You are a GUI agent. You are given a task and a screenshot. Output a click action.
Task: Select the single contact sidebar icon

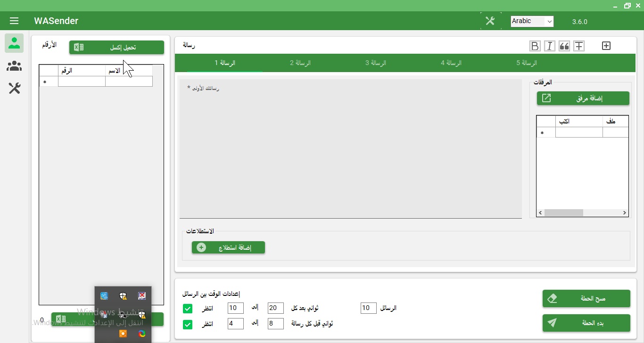pyautogui.click(x=15, y=43)
